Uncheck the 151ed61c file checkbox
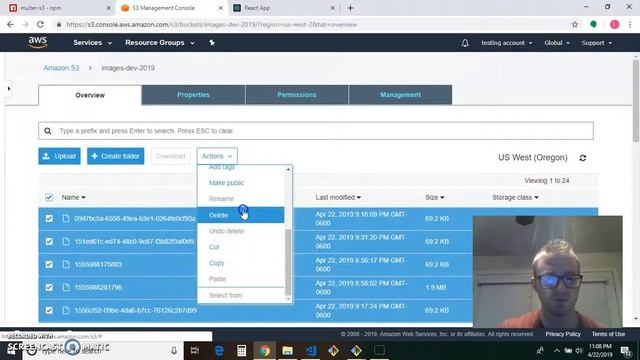The height and width of the screenshot is (360, 640). coord(49,241)
